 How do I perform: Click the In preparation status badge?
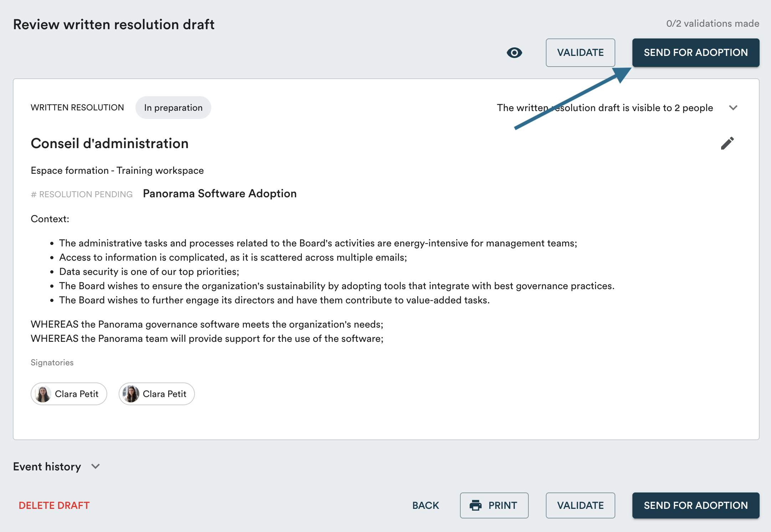tap(173, 108)
